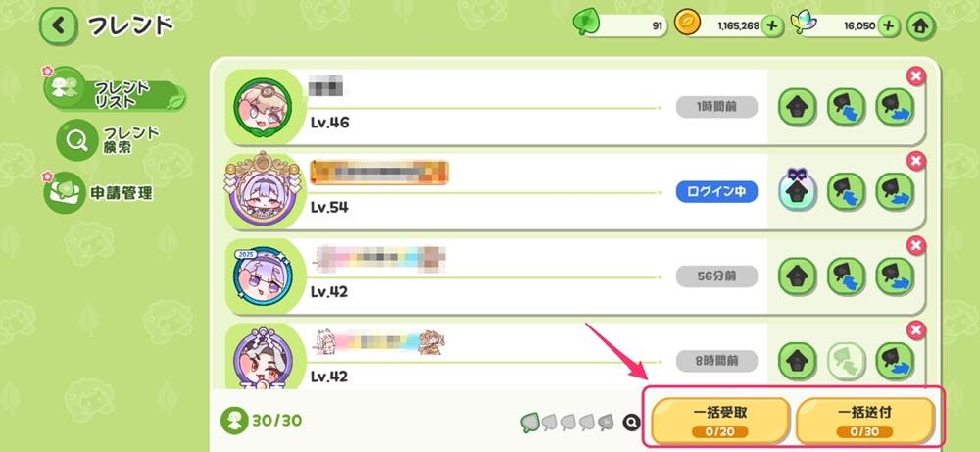Image resolution: width=980 pixels, height=452 pixels.
Task: Go back using the arrow next to フレンド
Action: pos(58,25)
